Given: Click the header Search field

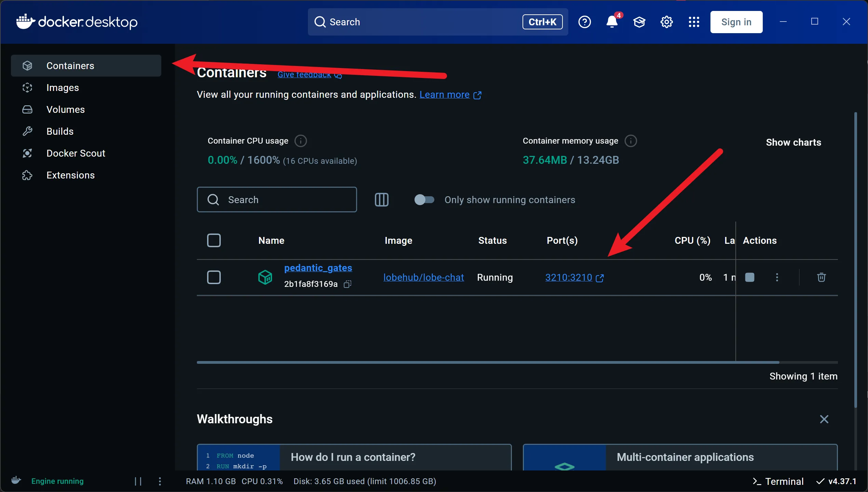Looking at the screenshot, I should point(438,22).
